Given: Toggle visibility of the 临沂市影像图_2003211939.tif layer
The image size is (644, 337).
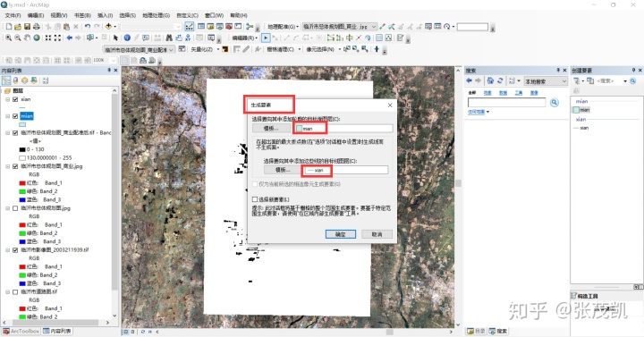Looking at the screenshot, I should point(15,250).
